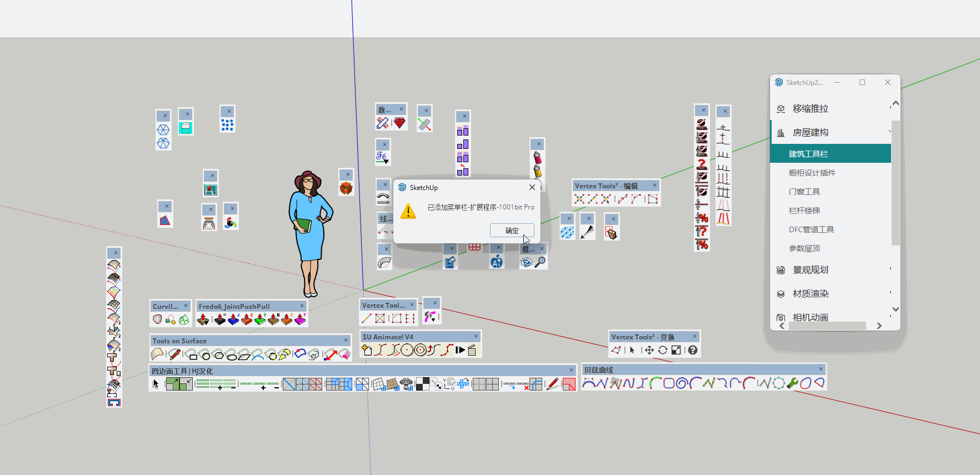Play the animation in SU Animate toolbar
Viewport: 980px width, 475px height.
coord(460,350)
